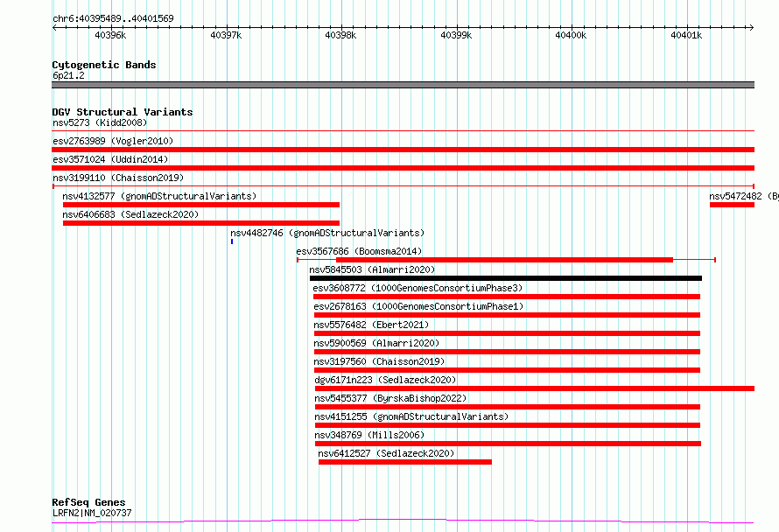Screen dimensions: 779x532
Task: Click the nsv4132577 red variant bar
Action: coord(201,205)
